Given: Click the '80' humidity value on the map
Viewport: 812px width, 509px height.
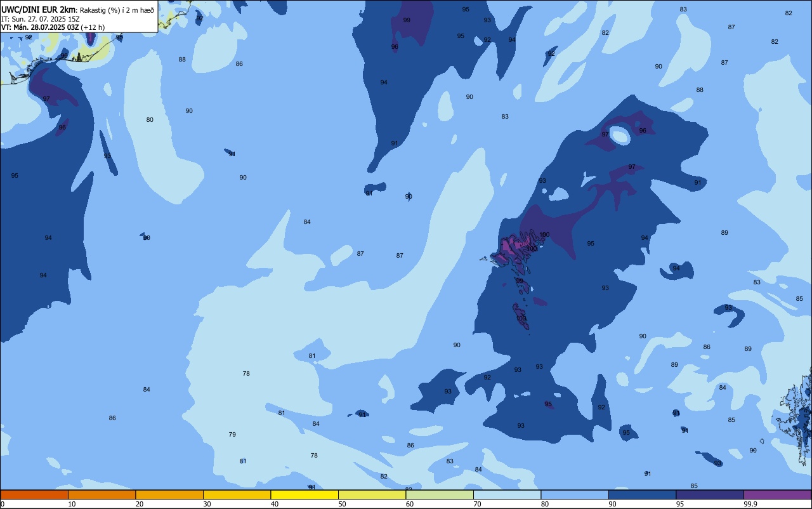Looking at the screenshot, I should 150,120.
